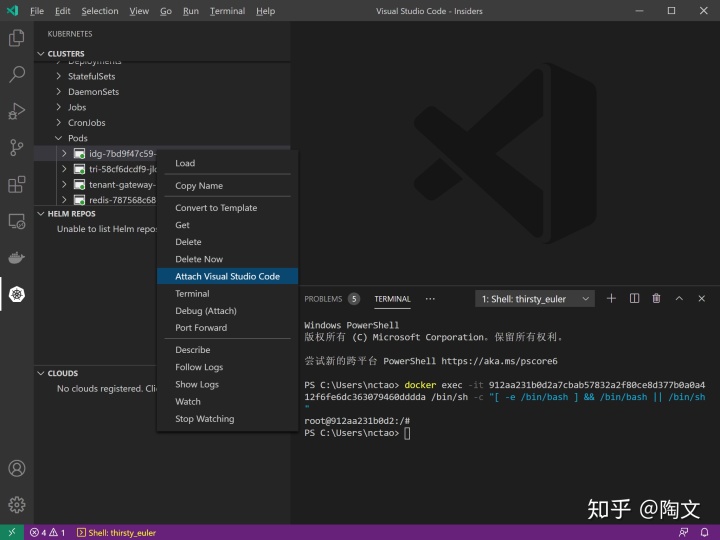The height and width of the screenshot is (540, 720).
Task: Switch to the PROBLEMS tab
Action: pyautogui.click(x=332, y=299)
